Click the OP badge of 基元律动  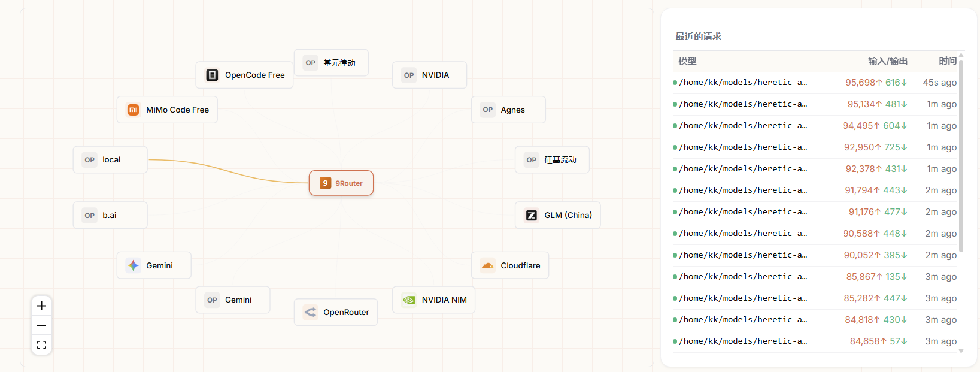pyautogui.click(x=310, y=63)
